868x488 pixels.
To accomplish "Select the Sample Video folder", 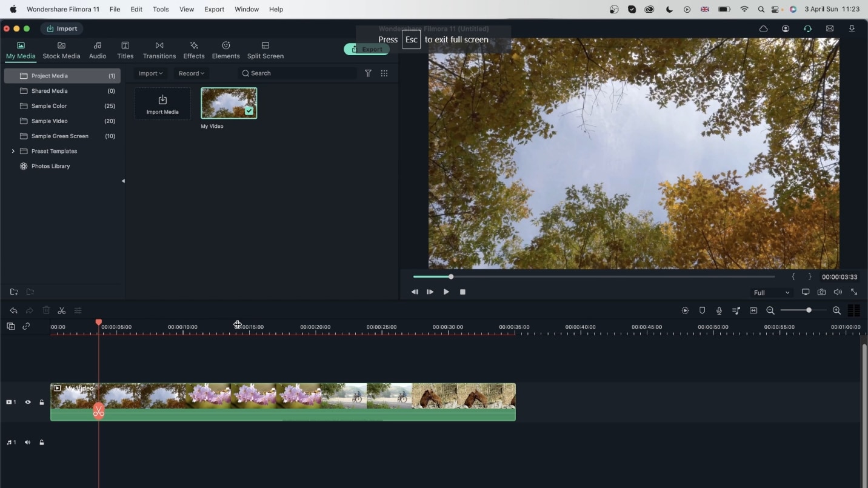I will 62,121.
